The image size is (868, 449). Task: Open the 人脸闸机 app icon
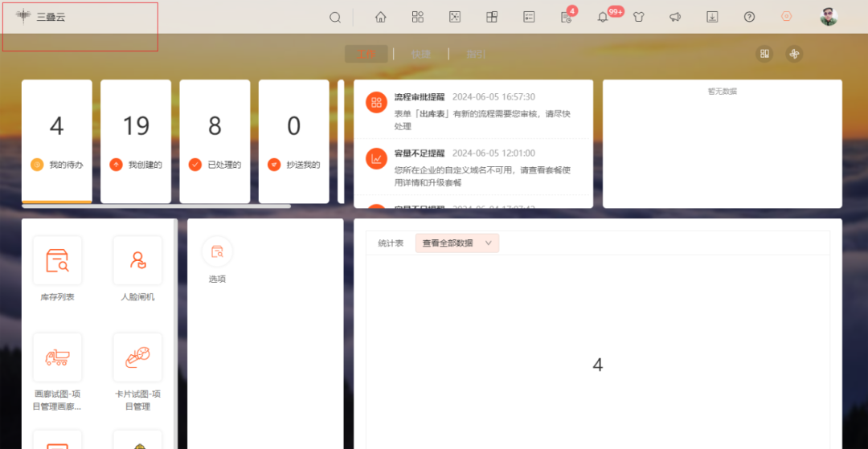(x=138, y=260)
